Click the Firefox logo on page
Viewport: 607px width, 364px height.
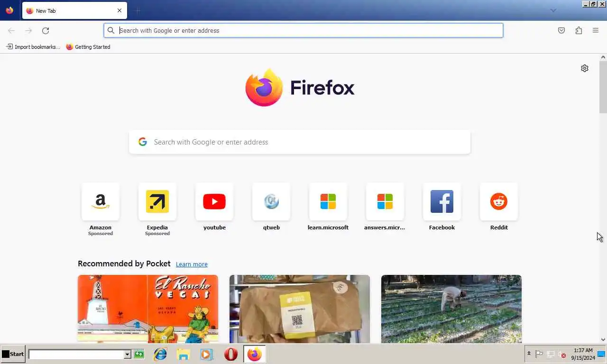tap(300, 87)
